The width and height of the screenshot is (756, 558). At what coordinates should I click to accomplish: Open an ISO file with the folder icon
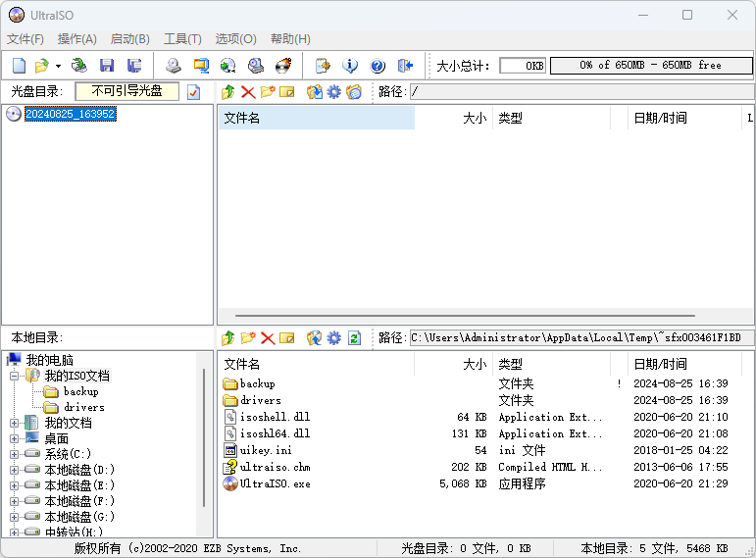[x=42, y=65]
